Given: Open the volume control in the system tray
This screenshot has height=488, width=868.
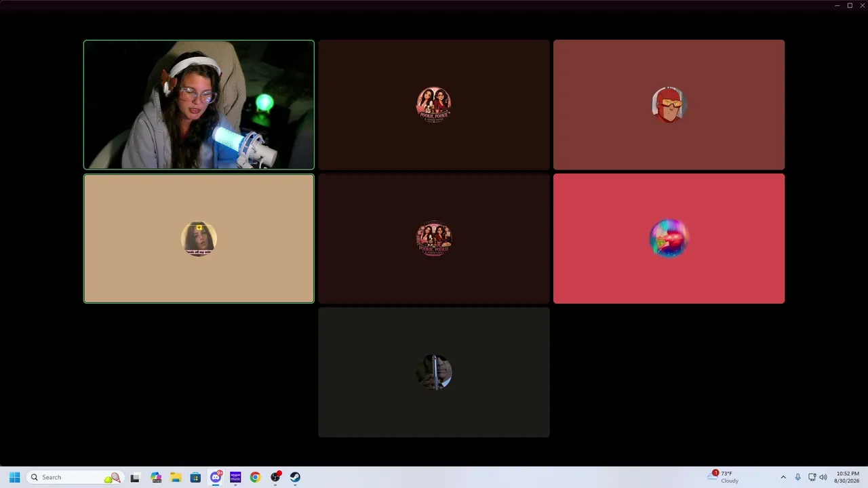Looking at the screenshot, I should tap(823, 477).
